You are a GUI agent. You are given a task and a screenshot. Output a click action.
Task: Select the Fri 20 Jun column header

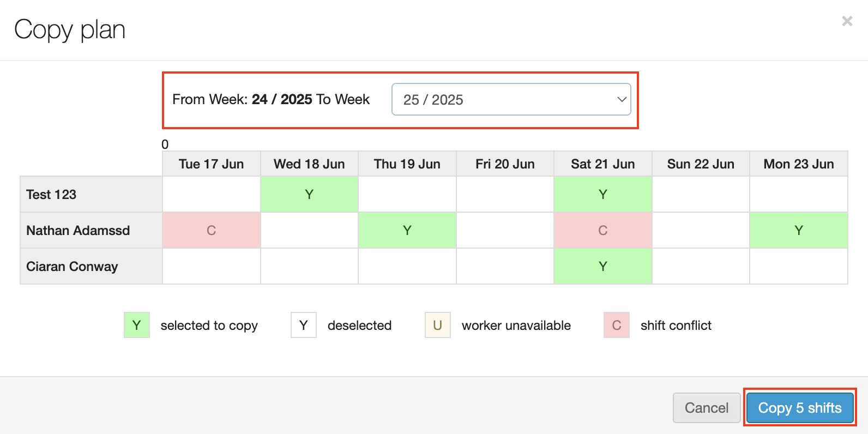tap(505, 164)
